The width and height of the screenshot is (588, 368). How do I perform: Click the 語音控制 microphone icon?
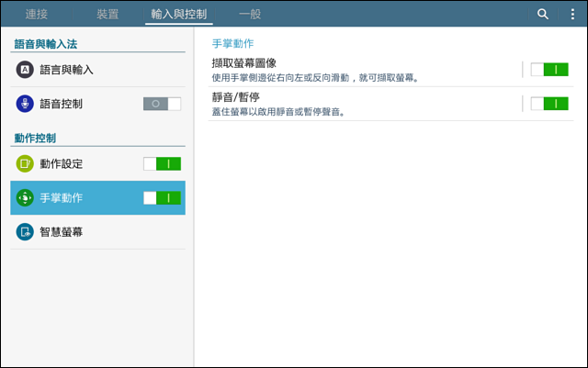[x=25, y=104]
